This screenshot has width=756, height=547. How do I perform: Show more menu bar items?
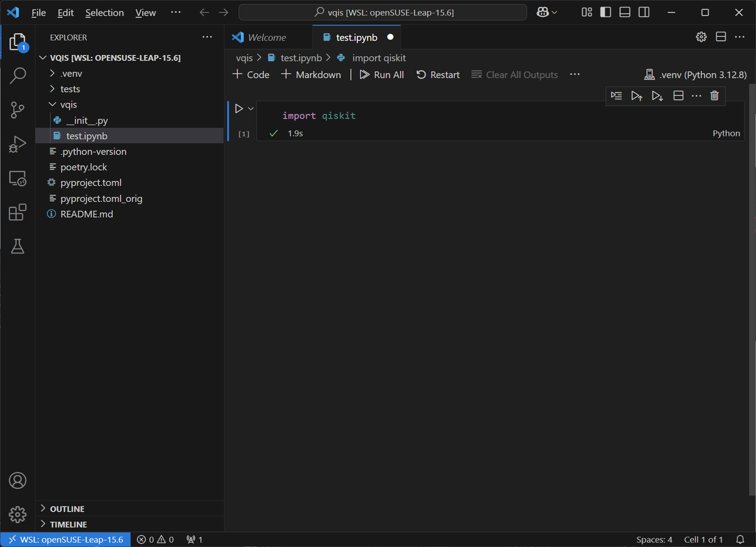[x=176, y=12]
